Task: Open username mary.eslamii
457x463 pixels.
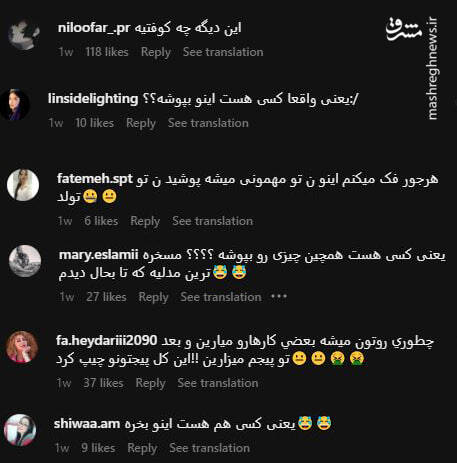Action: [x=98, y=255]
